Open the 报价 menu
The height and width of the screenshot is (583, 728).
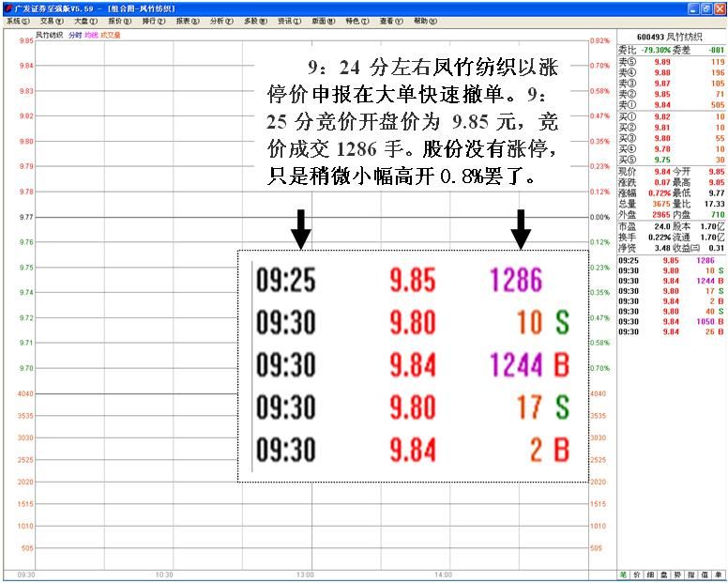click(x=120, y=21)
